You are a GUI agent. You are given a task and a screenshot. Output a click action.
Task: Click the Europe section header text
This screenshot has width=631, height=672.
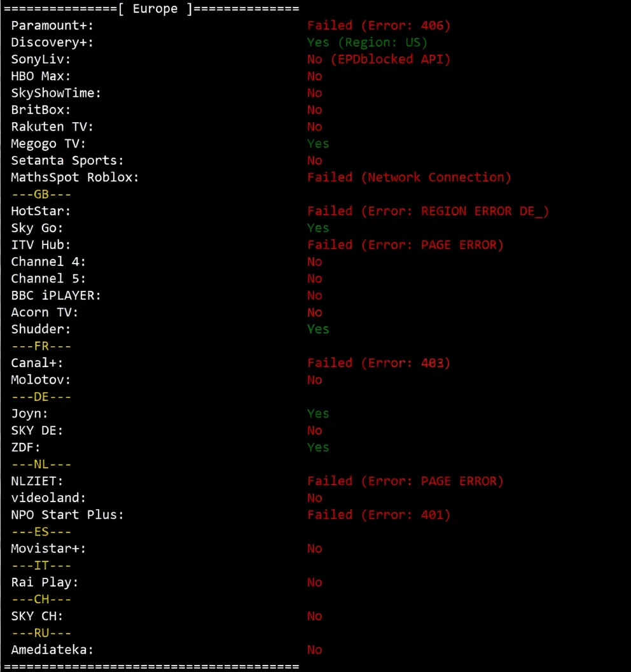click(x=155, y=9)
